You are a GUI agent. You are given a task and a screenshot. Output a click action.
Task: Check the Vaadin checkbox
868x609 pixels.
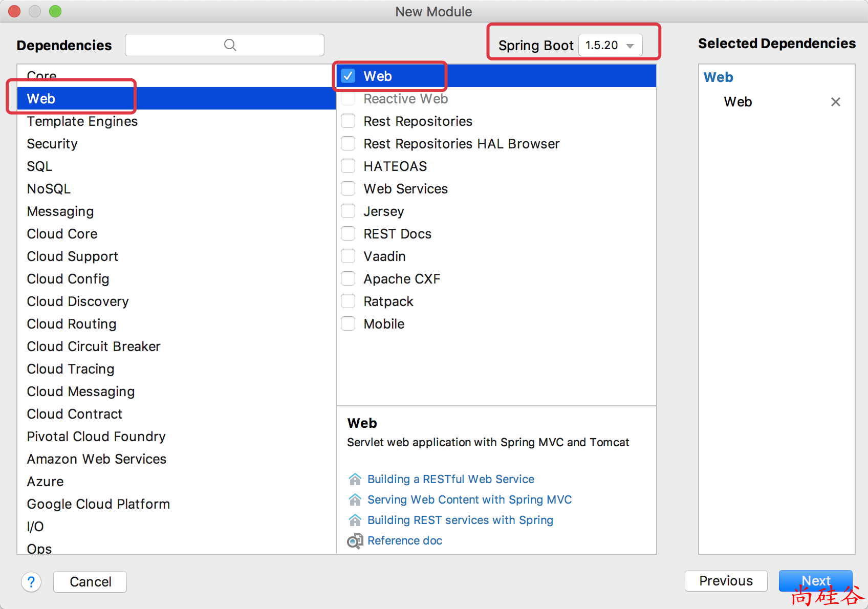click(x=349, y=256)
